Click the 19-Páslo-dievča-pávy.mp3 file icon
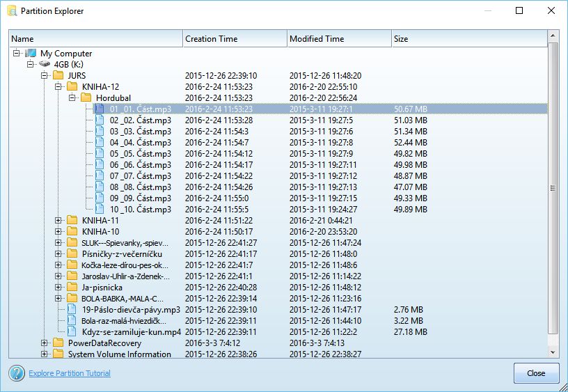This screenshot has height=392, width=568. (x=72, y=309)
